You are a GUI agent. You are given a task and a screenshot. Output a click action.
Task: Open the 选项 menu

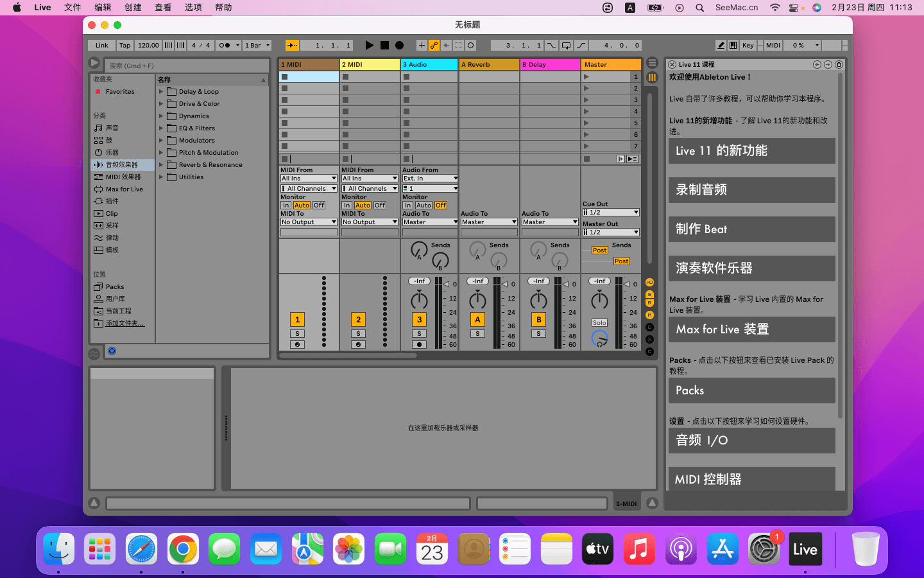193,8
